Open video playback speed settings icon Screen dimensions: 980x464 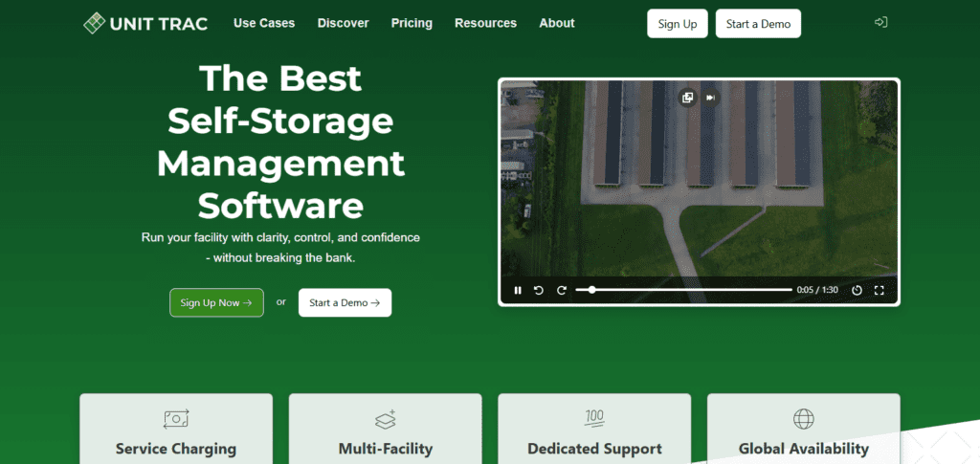pyautogui.click(x=857, y=291)
